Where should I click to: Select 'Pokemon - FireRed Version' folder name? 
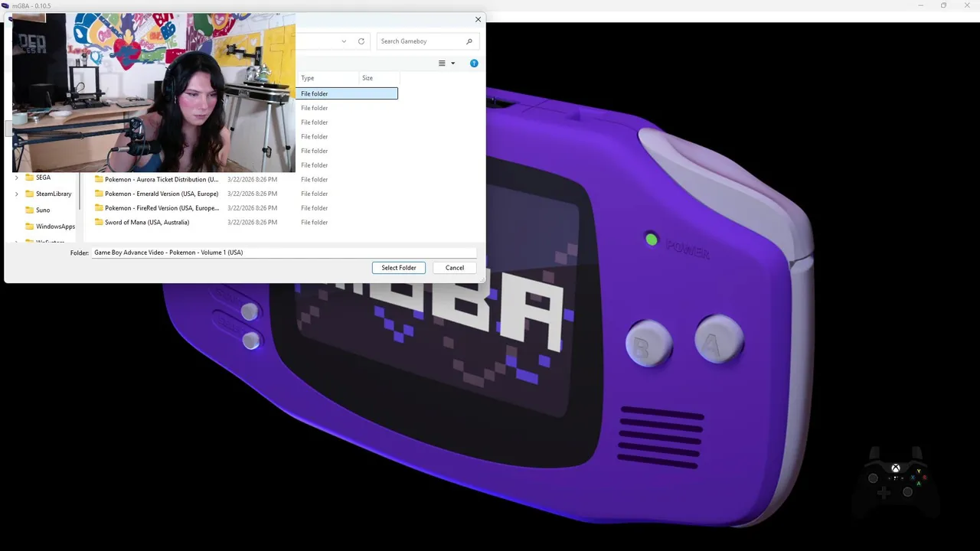coord(162,208)
